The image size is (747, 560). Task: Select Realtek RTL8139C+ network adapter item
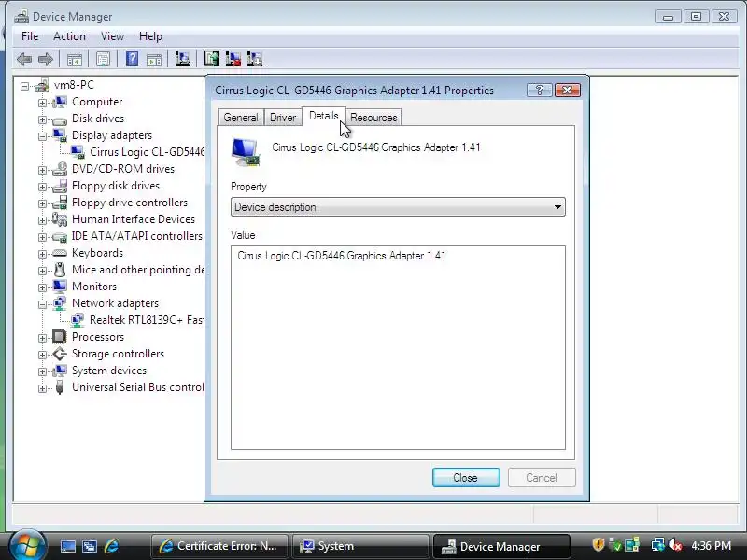[147, 320]
